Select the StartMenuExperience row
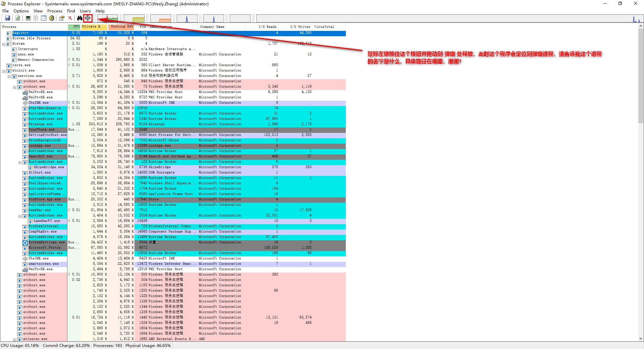The image size is (644, 349). tap(173, 108)
